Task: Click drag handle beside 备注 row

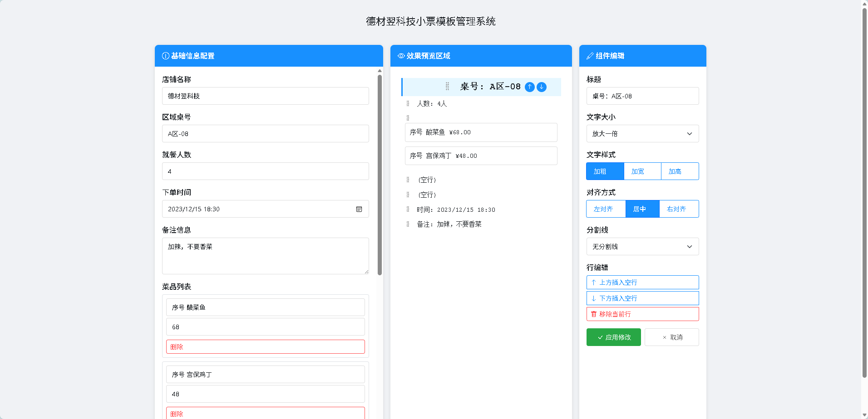Action: click(408, 224)
